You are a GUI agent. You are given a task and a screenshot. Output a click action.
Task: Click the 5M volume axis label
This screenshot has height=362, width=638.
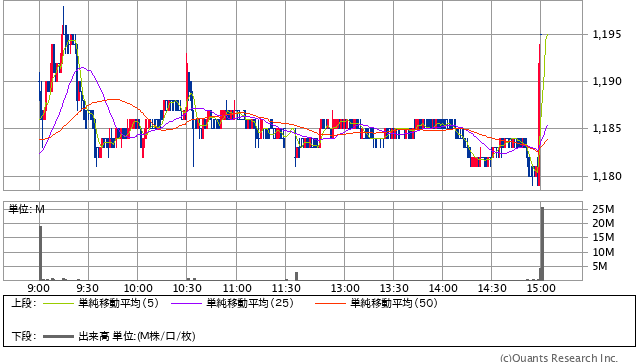pyautogui.click(x=600, y=266)
